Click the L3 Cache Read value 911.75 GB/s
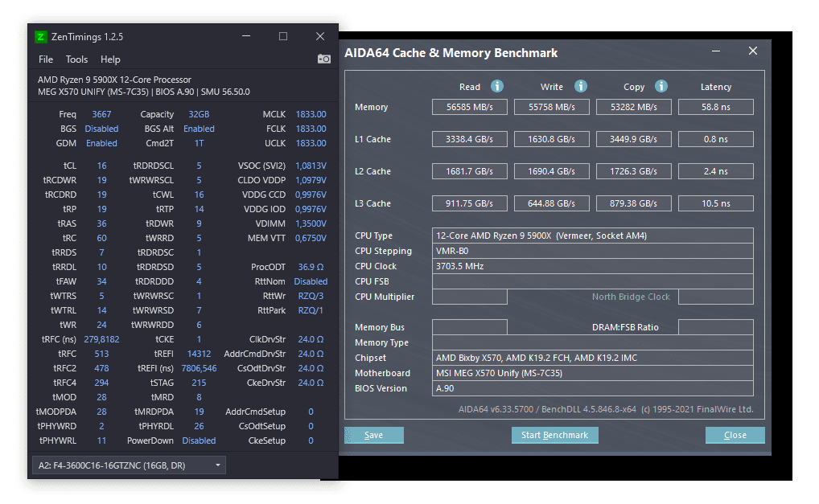 [470, 203]
